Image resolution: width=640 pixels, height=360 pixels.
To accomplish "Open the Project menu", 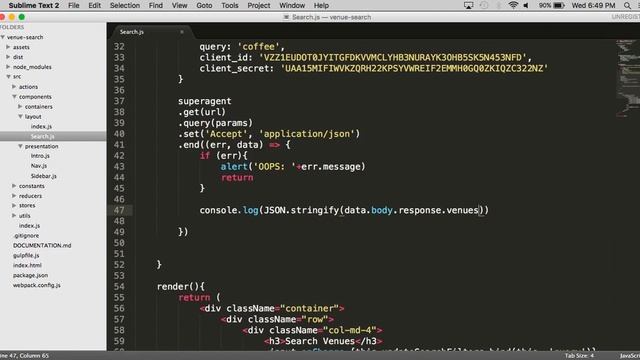I will click(x=259, y=5).
